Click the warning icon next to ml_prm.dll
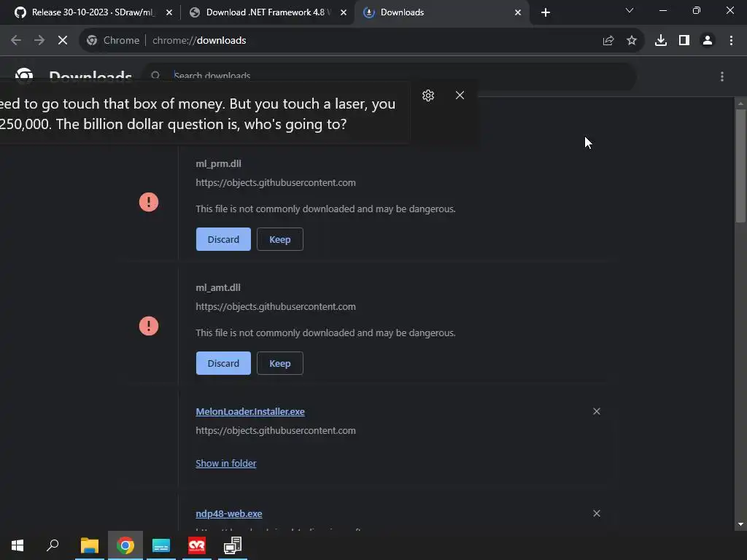The image size is (747, 560). 149,202
